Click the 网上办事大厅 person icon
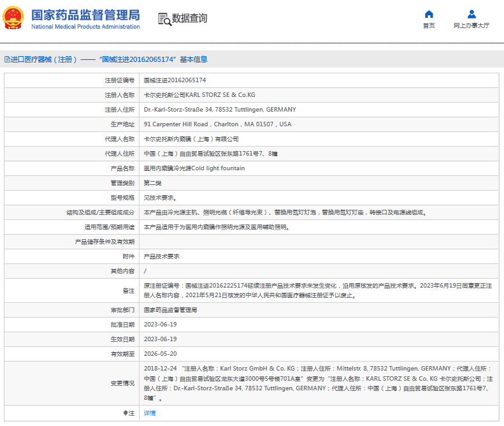The image size is (504, 426). [x=472, y=14]
